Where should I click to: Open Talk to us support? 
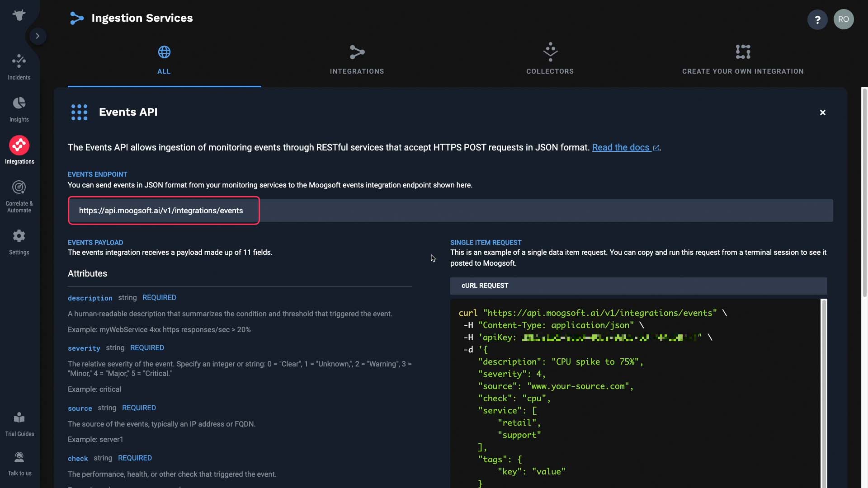pos(19,464)
